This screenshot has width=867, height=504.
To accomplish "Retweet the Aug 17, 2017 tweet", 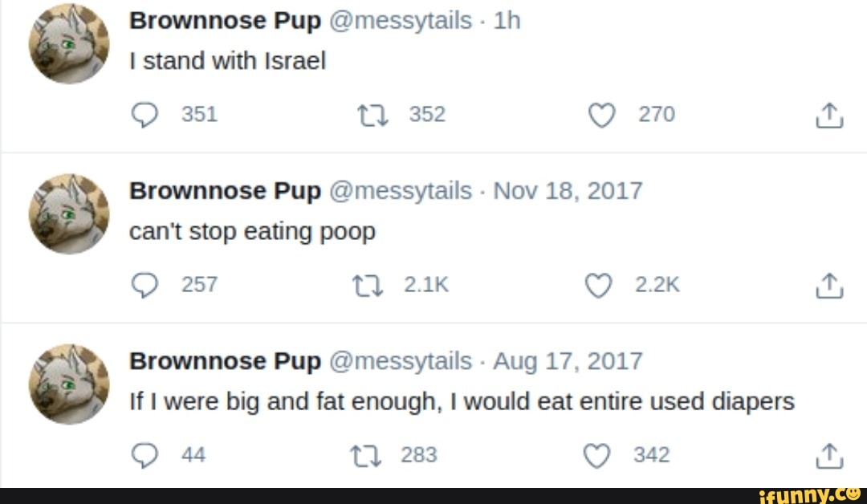I will [366, 456].
